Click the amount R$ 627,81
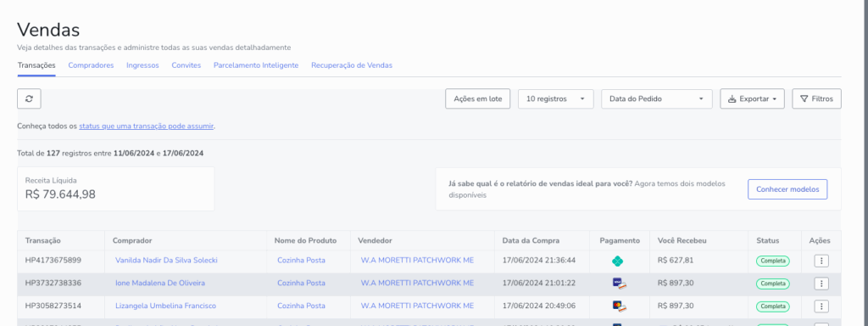868x326 pixels. coord(676,260)
